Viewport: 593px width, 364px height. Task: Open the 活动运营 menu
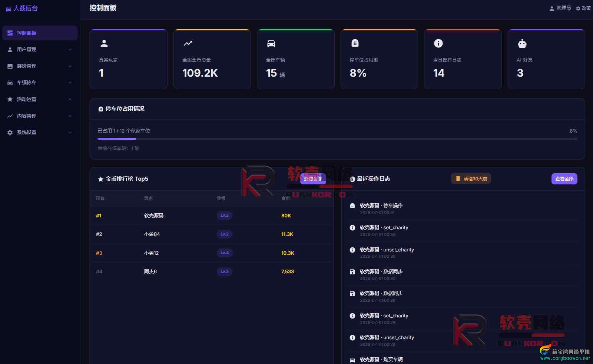40,99
